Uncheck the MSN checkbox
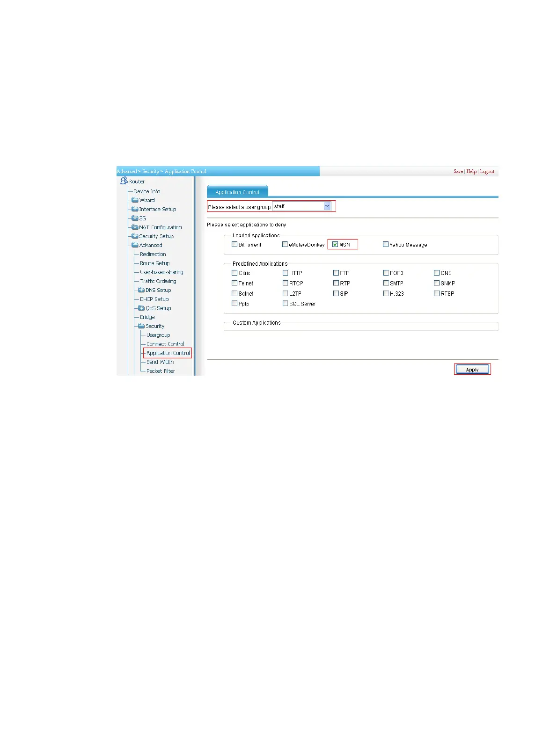 pos(335,244)
